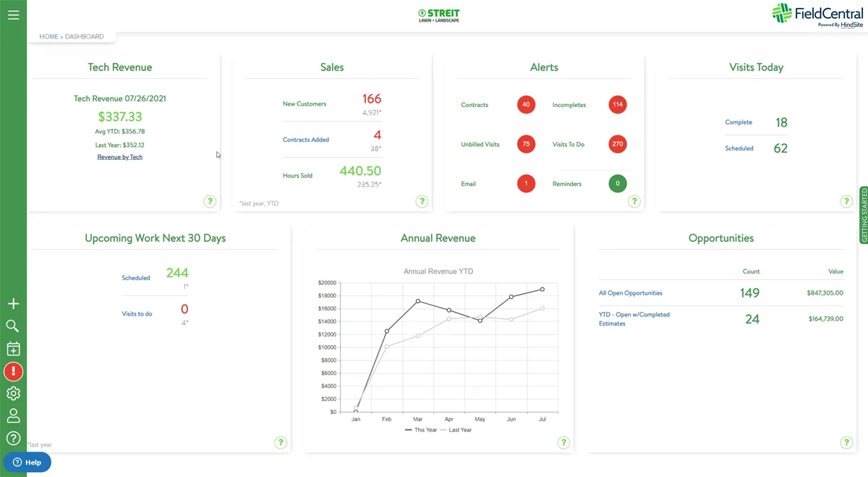The height and width of the screenshot is (477, 868).
Task: Open the settings gear in the sidebar
Action: 13,393
